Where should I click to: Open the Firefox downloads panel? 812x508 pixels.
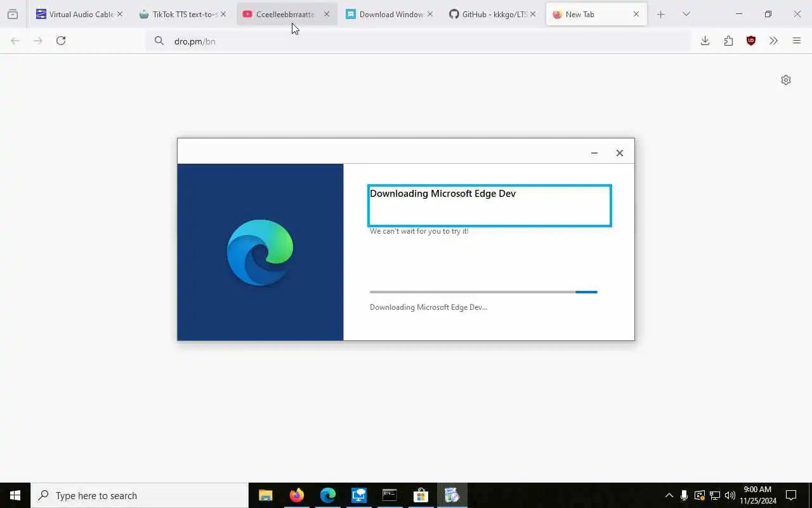point(705,41)
